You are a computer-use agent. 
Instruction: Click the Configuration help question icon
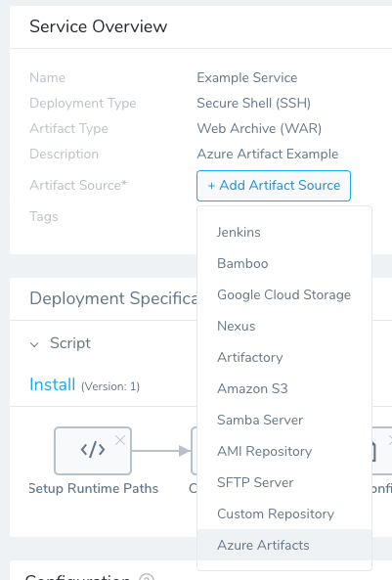click(147, 577)
